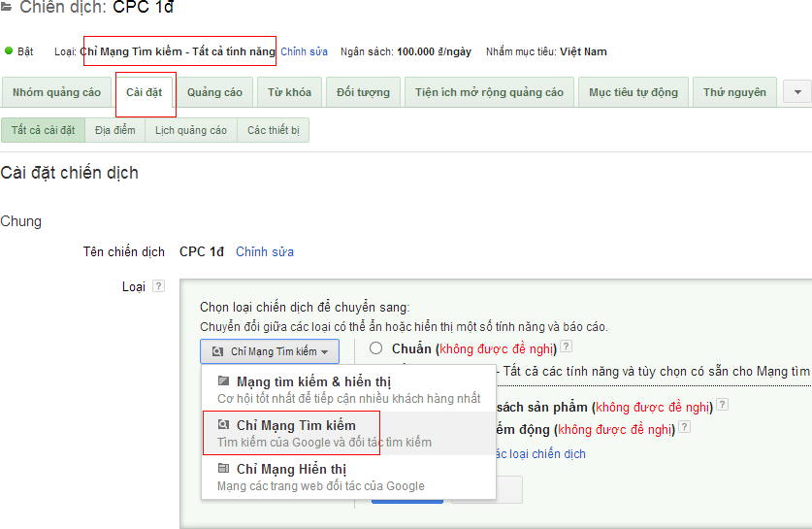The height and width of the screenshot is (529, 812).
Task: Click the green Bật status dot
Action: (x=9, y=50)
